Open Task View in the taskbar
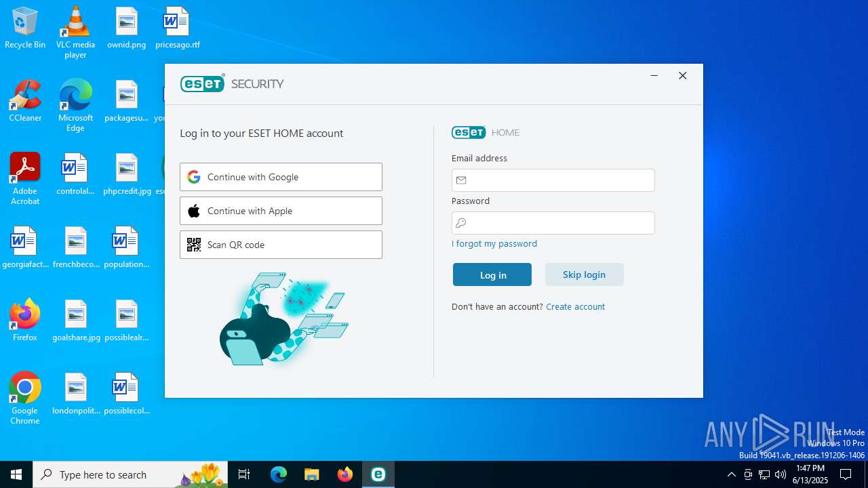The height and width of the screenshot is (488, 868). click(244, 474)
